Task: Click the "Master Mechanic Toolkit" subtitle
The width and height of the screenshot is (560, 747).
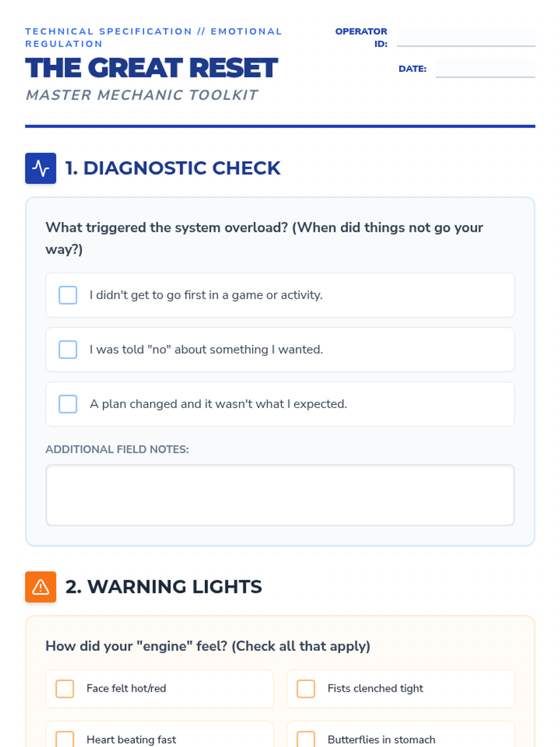Action: tap(142, 95)
